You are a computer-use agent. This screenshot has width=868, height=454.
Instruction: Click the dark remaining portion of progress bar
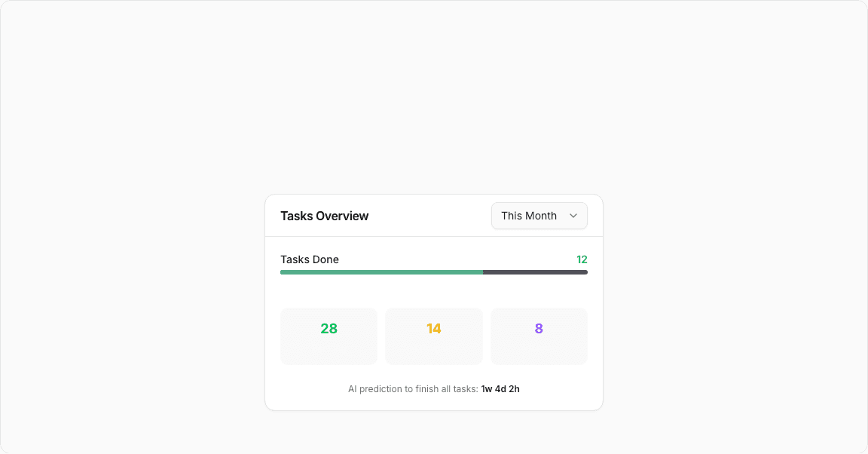(x=535, y=272)
